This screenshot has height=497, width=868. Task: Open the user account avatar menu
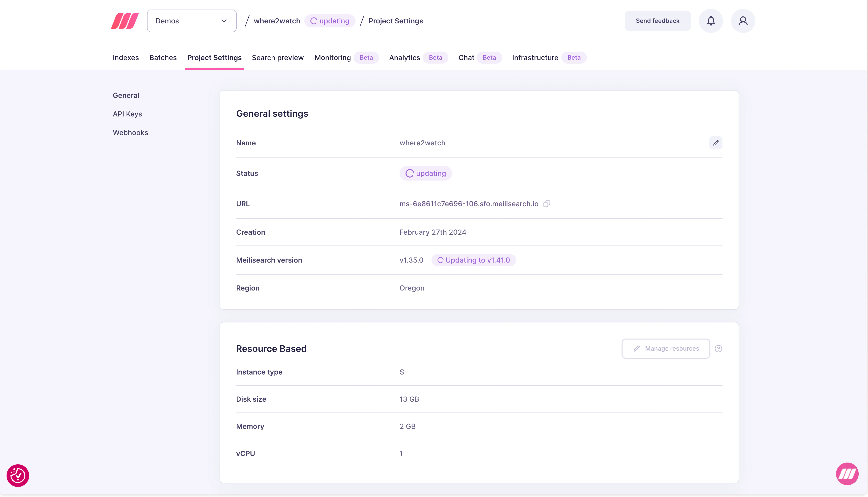[x=743, y=21]
